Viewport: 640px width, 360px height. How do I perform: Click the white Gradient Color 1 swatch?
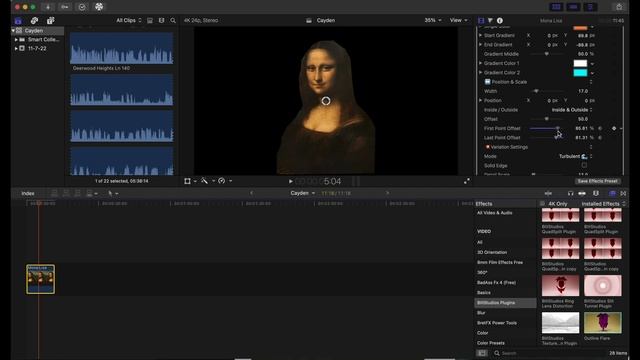click(x=580, y=63)
